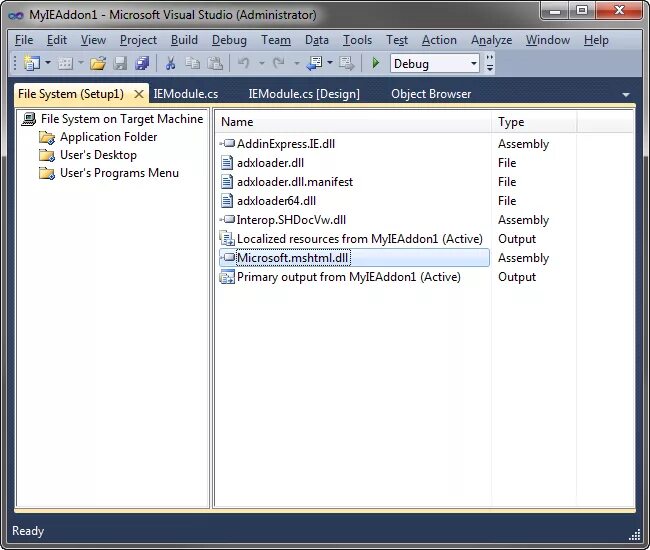Click the Application Folder icon
This screenshot has height=550, width=650.
tap(46, 137)
